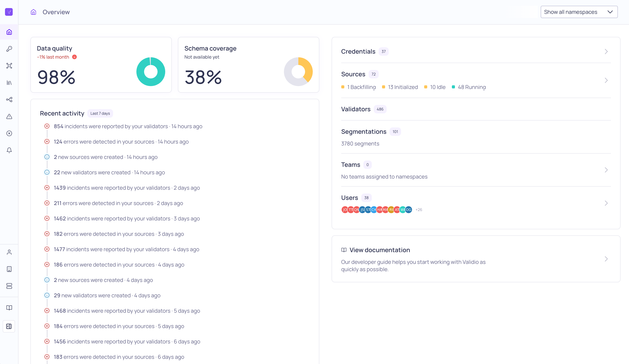Expand the Credentials row chevron
Image resolution: width=629 pixels, height=364 pixels.
click(x=606, y=52)
